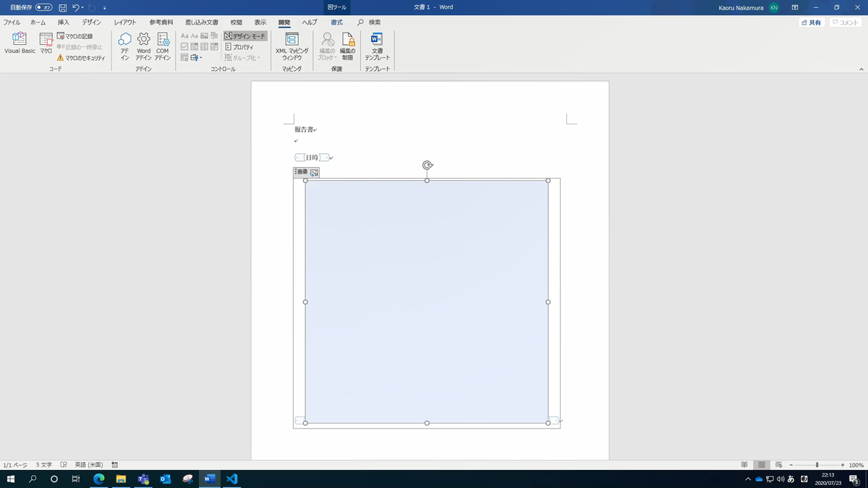This screenshot has width=868, height=488.
Task: Insert a date picker content control
Action: click(x=214, y=46)
